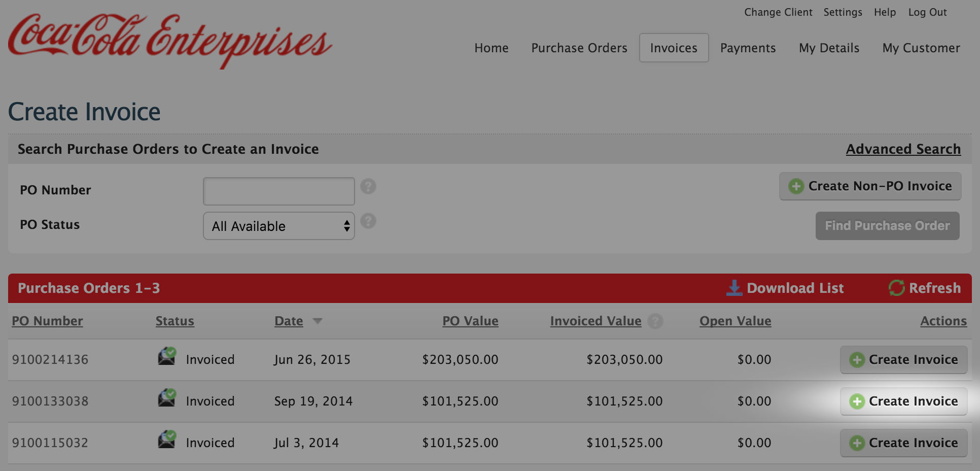Image resolution: width=980 pixels, height=471 pixels.
Task: Toggle Date column sort arrow
Action: [318, 321]
